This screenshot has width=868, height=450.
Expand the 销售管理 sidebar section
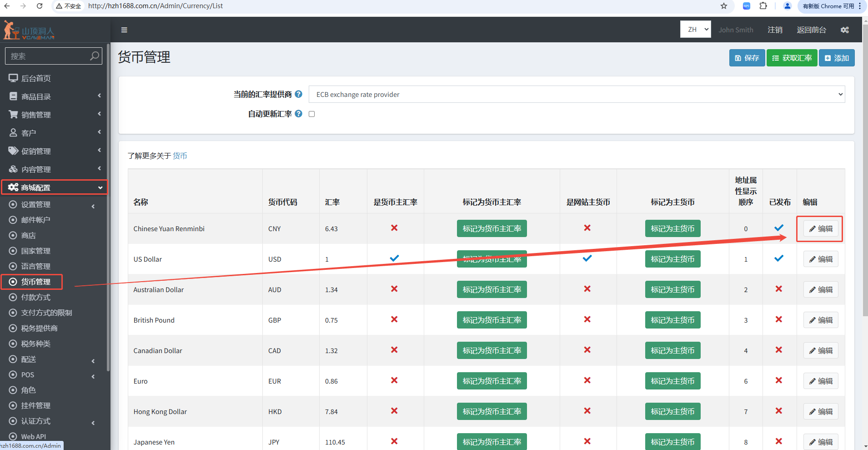(54, 115)
